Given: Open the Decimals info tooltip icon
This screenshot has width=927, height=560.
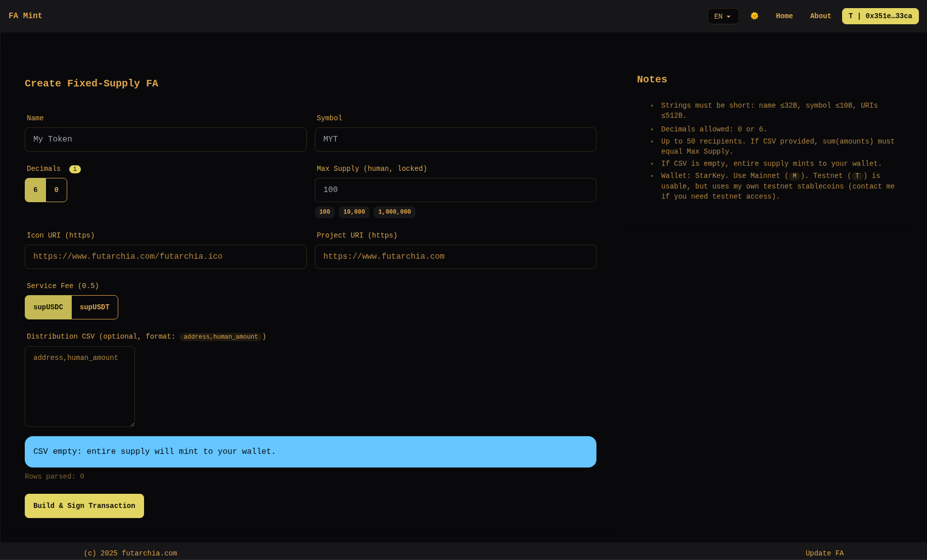Looking at the screenshot, I should [x=75, y=169].
